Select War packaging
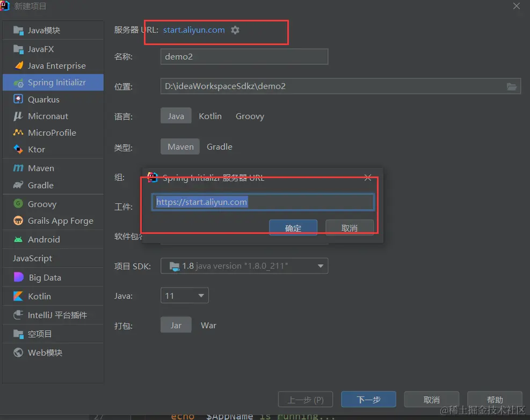This screenshot has width=530, height=420. 208,325
